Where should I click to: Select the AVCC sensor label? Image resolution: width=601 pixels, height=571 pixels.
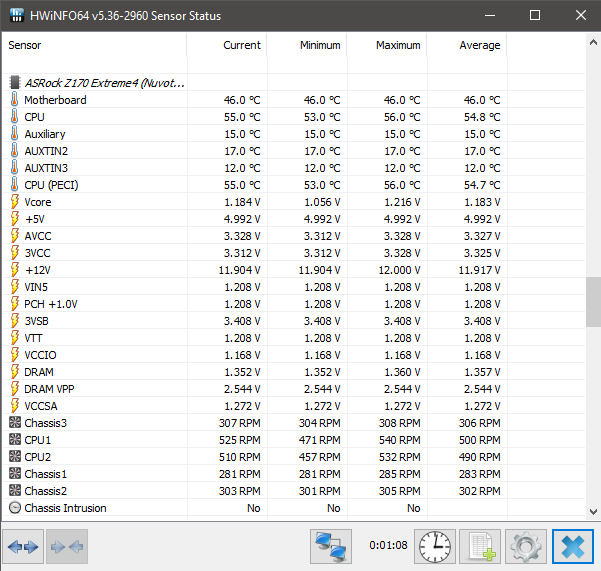[x=38, y=236]
